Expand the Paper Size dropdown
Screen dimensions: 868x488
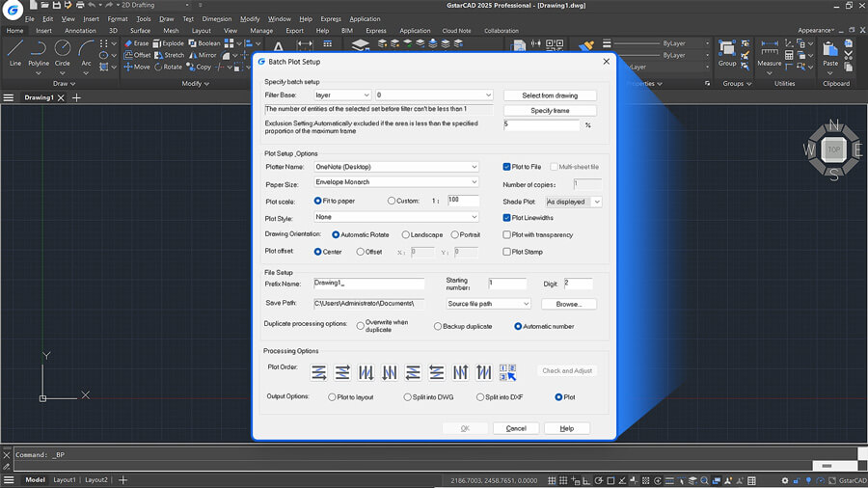point(396,182)
